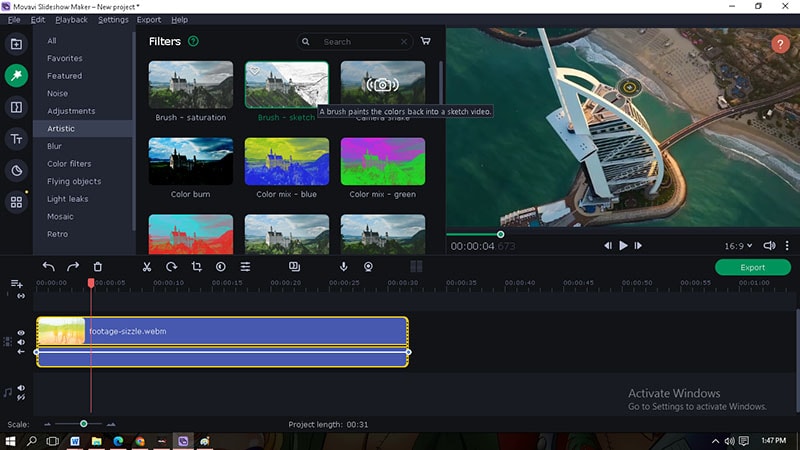Viewport: 800px width, 450px height.
Task: Favorite the Brush - sketch filter heart
Action: [x=254, y=70]
